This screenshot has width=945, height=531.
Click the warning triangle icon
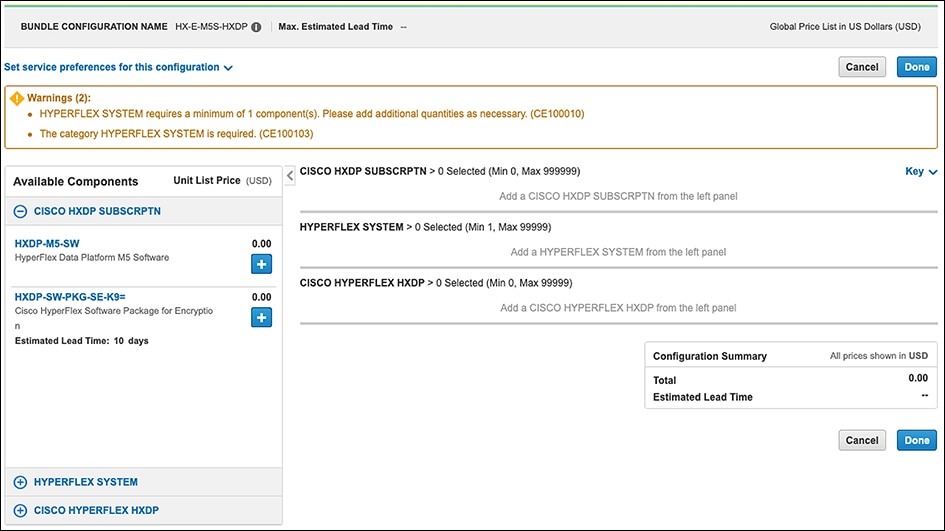pyautogui.click(x=17, y=98)
